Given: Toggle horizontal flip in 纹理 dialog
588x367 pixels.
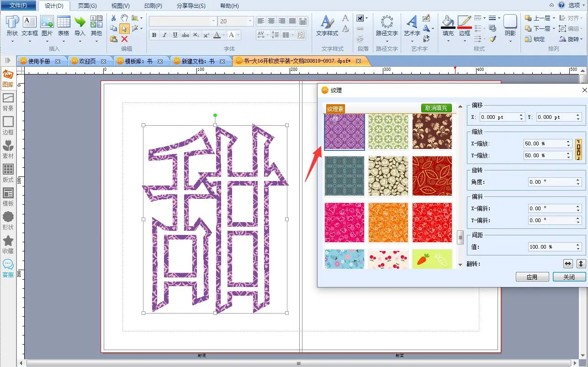Looking at the screenshot, I should click(567, 264).
